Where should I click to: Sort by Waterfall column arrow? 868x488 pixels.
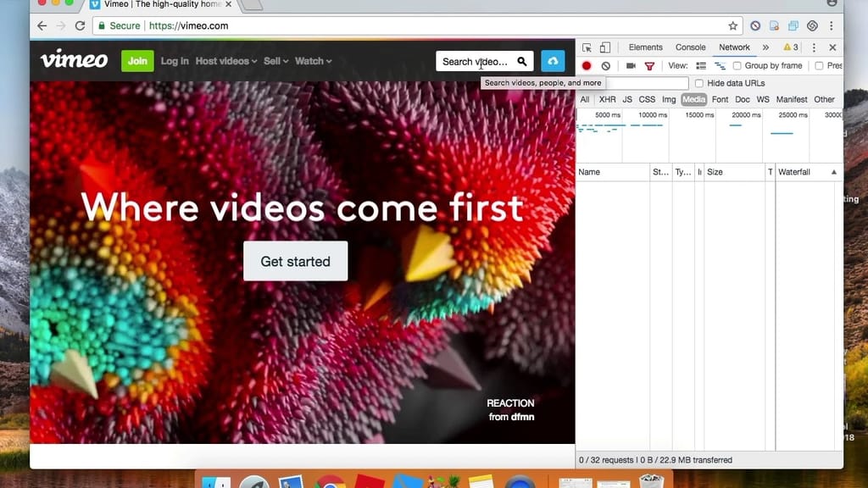tap(834, 172)
